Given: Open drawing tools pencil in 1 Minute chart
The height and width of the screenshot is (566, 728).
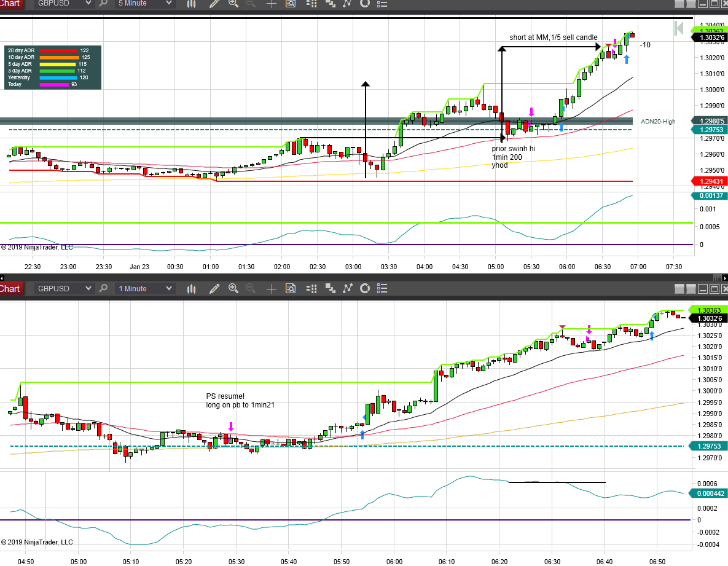Looking at the screenshot, I should click(x=214, y=289).
